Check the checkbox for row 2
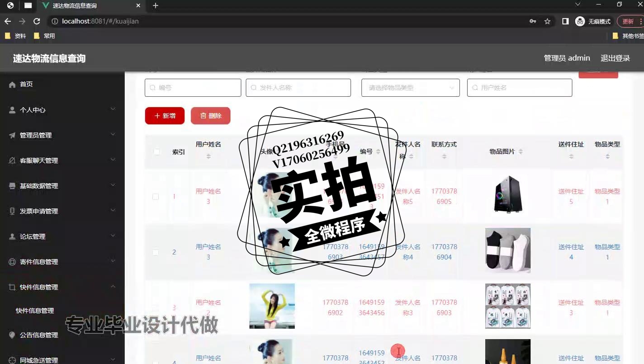Viewport: 644px width, 364px height. pyautogui.click(x=156, y=252)
